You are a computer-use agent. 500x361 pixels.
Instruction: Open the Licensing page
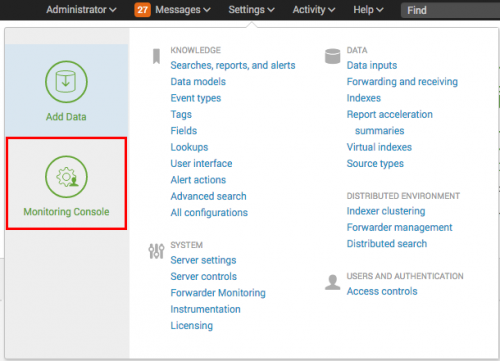tap(192, 326)
